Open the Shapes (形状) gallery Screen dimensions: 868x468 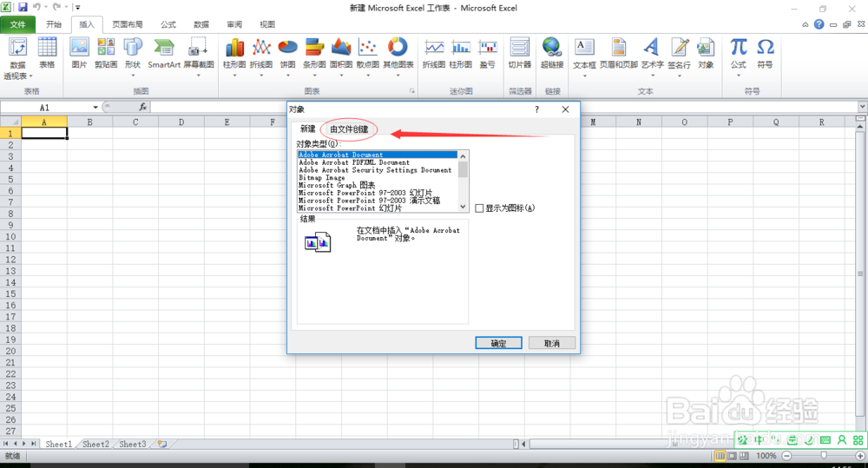point(133,56)
